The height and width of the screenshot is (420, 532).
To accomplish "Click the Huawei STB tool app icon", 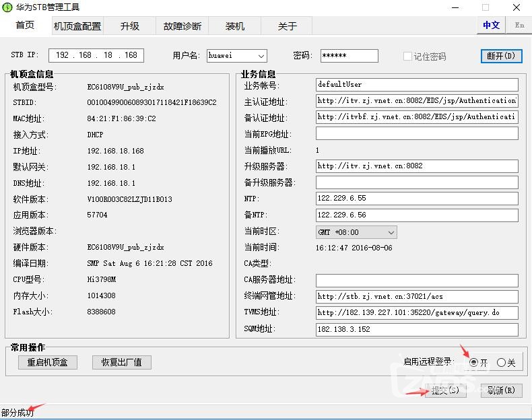I will [7, 7].
